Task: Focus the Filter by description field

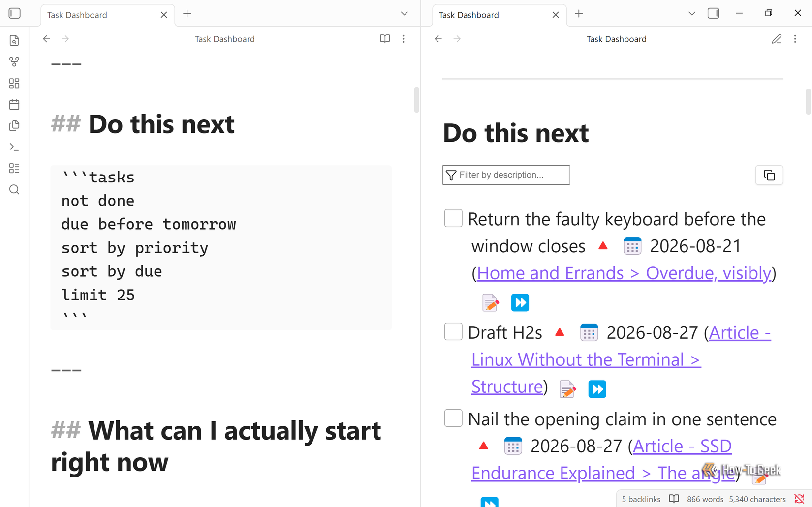Action: [x=506, y=175]
